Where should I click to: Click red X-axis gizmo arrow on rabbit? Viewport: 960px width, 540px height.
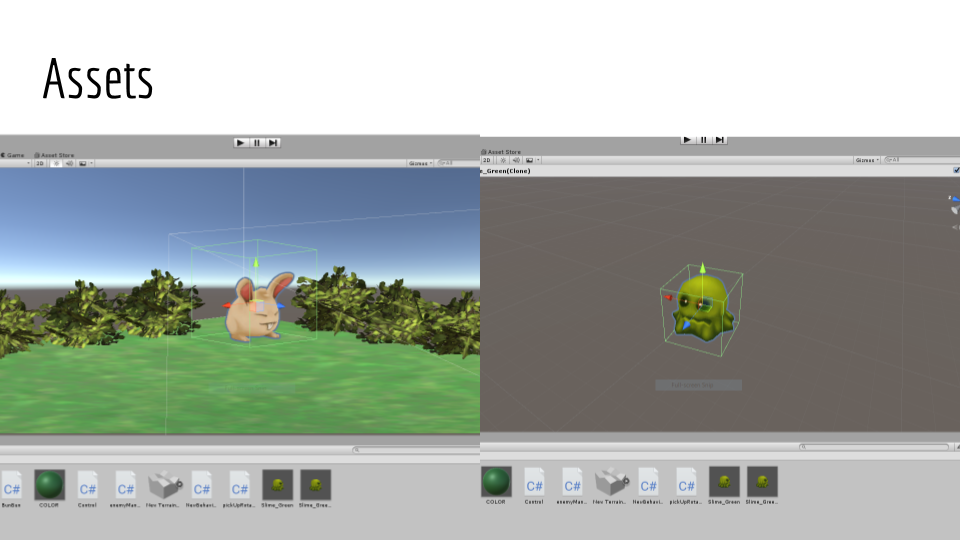point(227,305)
